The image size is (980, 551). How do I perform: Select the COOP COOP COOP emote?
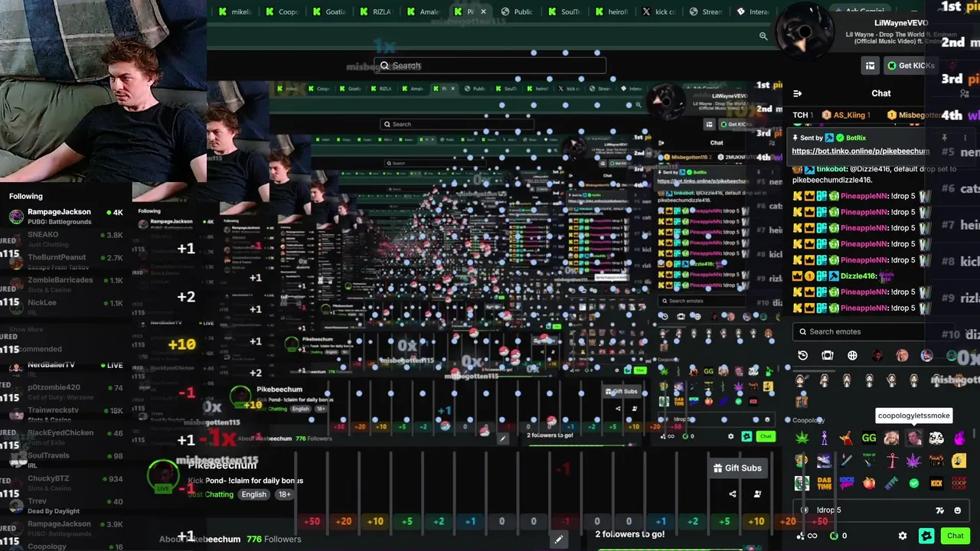tap(959, 483)
